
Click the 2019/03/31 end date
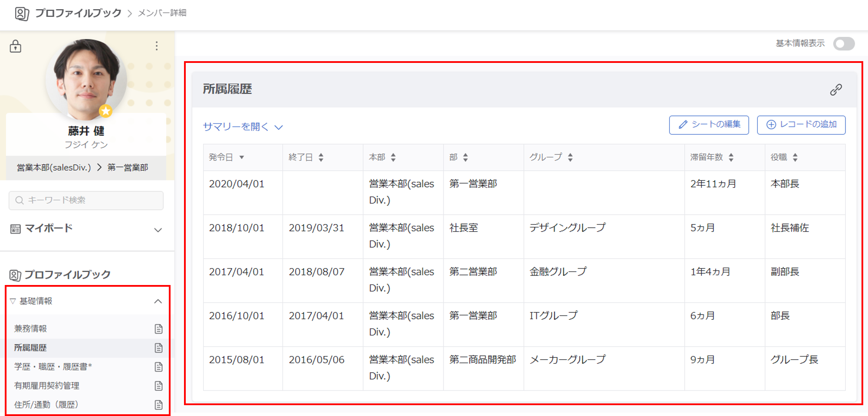(x=316, y=228)
